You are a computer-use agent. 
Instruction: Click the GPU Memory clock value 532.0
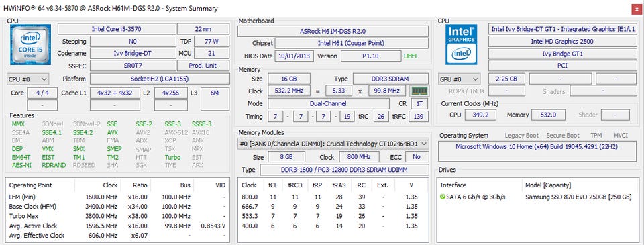click(548, 115)
